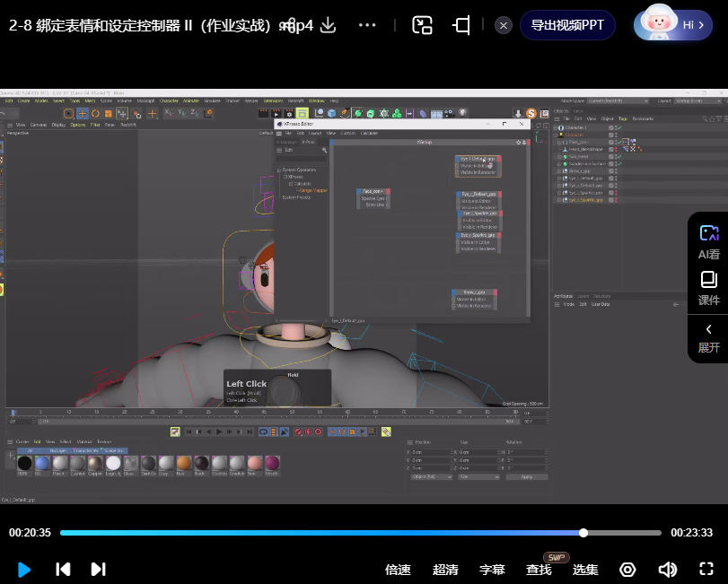Dismiss the 导出视频PPT prompt with the X
The height and width of the screenshot is (584, 728).
[504, 25]
